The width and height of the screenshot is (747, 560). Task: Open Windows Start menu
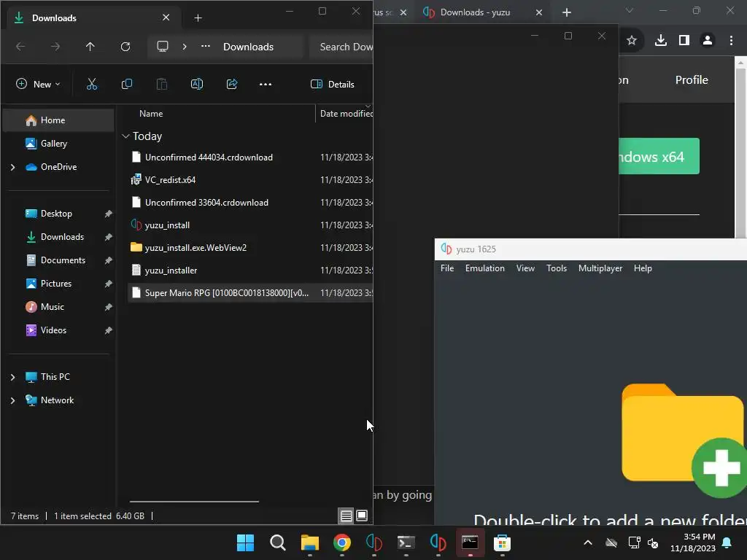tap(245, 542)
